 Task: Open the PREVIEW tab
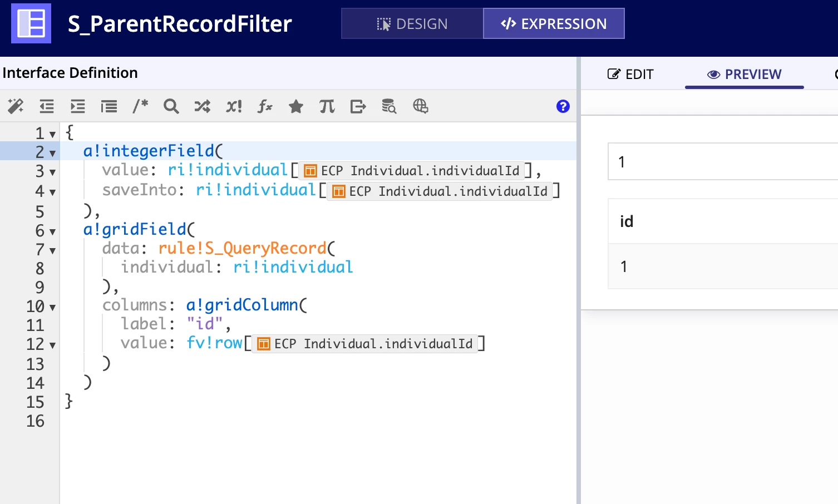pos(745,74)
